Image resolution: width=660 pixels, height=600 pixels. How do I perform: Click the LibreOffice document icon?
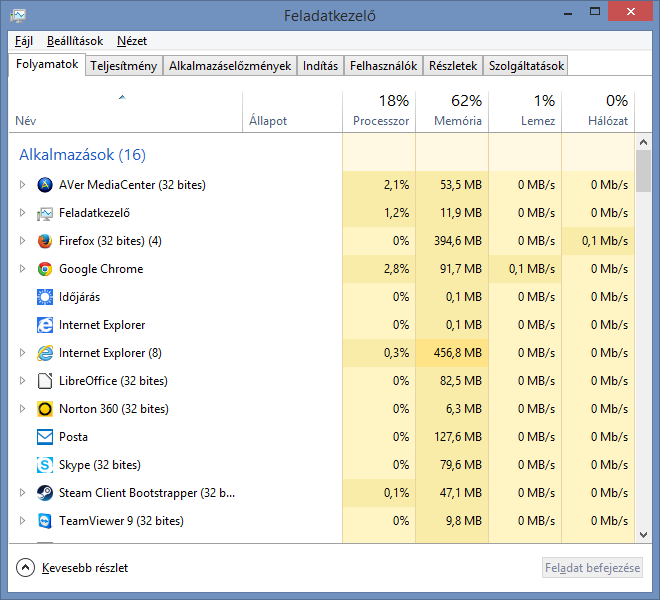[x=45, y=381]
